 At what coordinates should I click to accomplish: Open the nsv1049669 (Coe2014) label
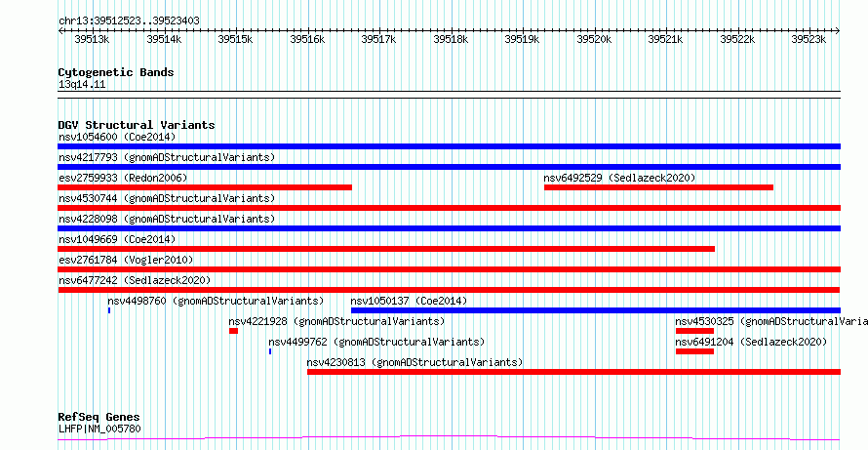click(x=117, y=239)
